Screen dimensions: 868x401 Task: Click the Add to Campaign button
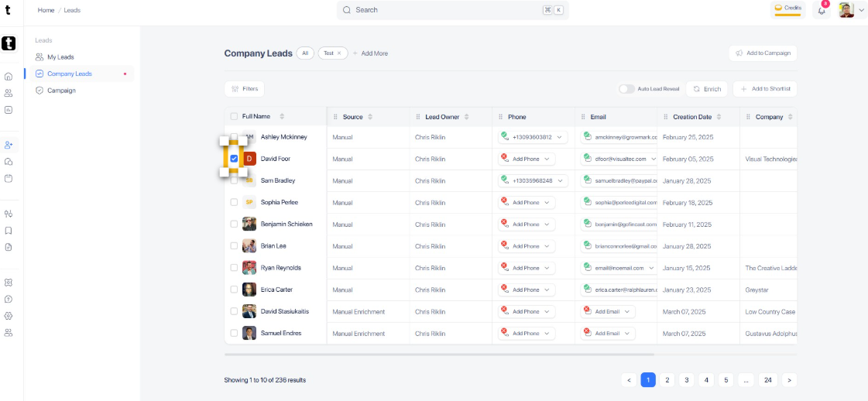click(x=763, y=53)
